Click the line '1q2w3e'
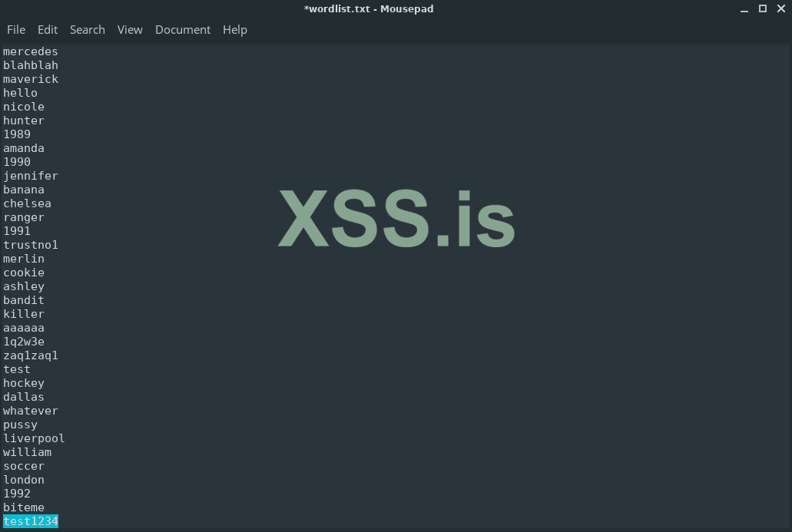The width and height of the screenshot is (792, 532). point(24,342)
